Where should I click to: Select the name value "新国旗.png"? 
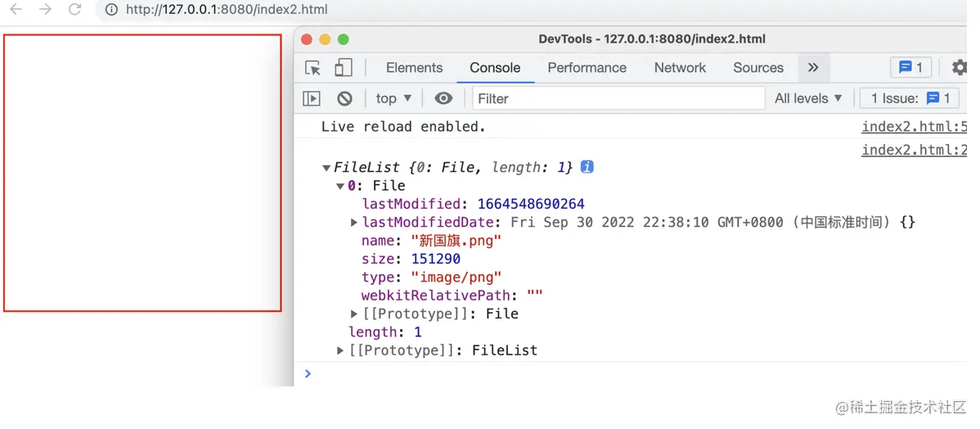pos(456,240)
